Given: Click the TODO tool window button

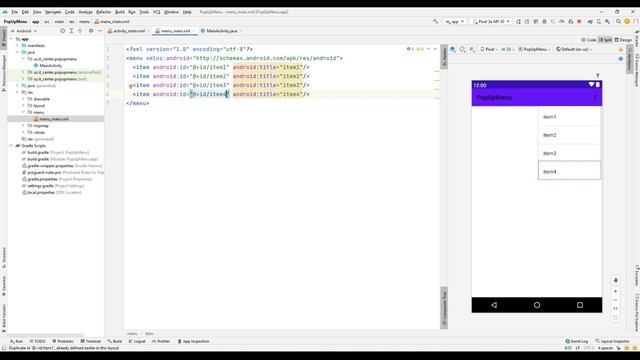Looking at the screenshot, I should [x=38, y=341].
